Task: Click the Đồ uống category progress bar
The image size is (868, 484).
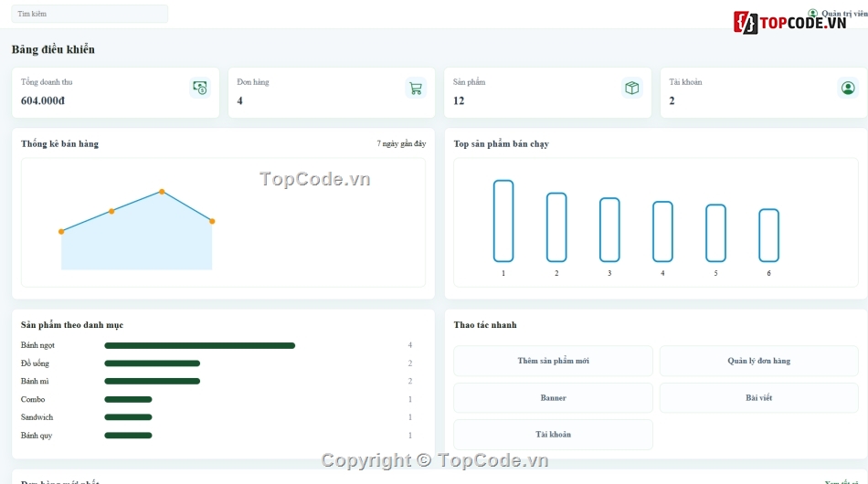Action: click(153, 363)
